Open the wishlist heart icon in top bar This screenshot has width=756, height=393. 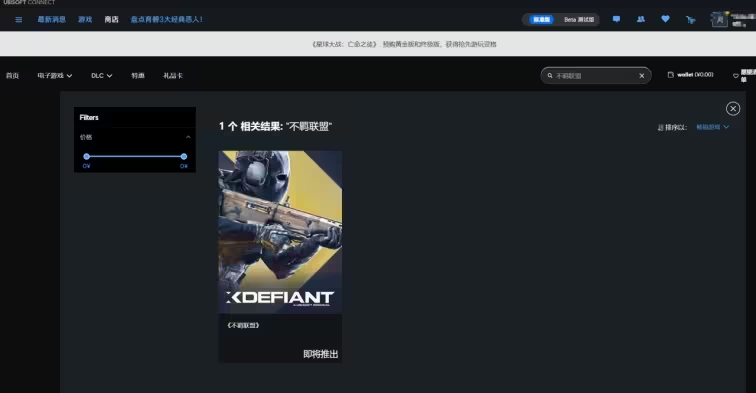pos(665,19)
